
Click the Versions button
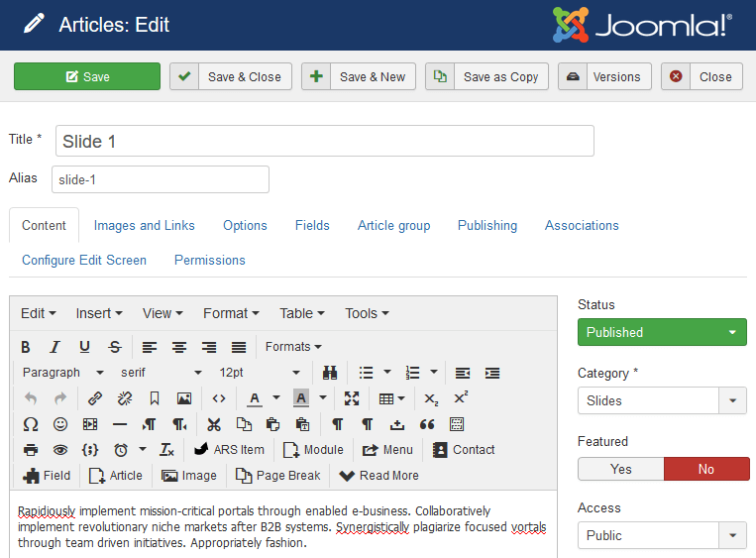(604, 76)
